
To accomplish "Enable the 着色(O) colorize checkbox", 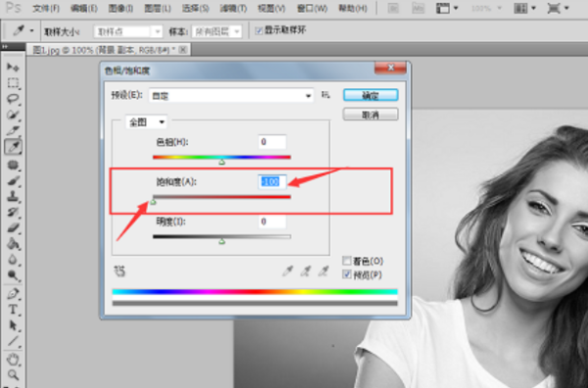I will pos(347,261).
